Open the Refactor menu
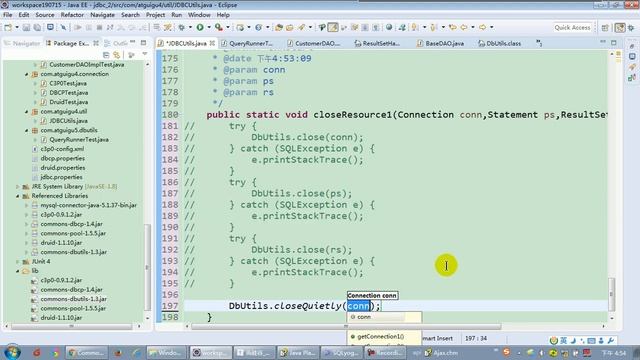Viewport: 640px width, 360px height. coord(72,15)
